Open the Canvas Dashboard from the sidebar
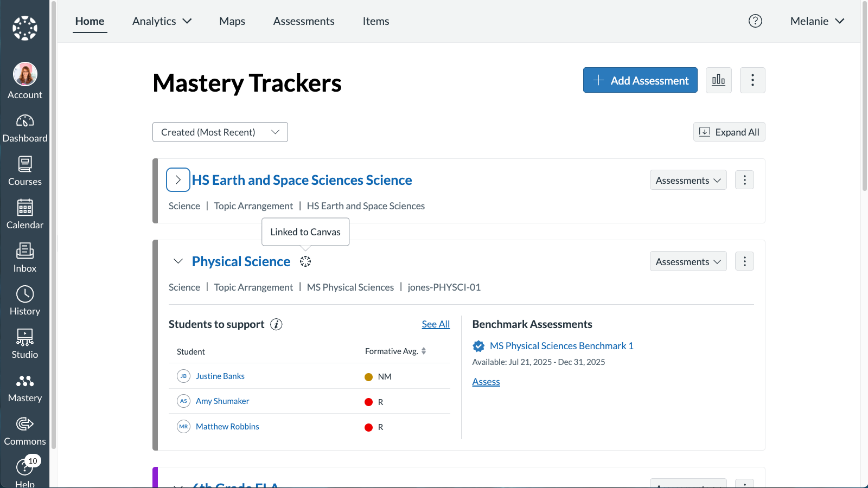Image resolution: width=868 pixels, height=488 pixels. tap(25, 129)
